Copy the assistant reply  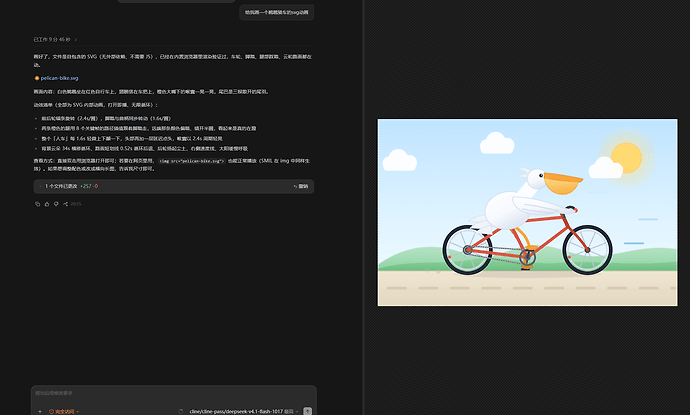click(x=37, y=204)
